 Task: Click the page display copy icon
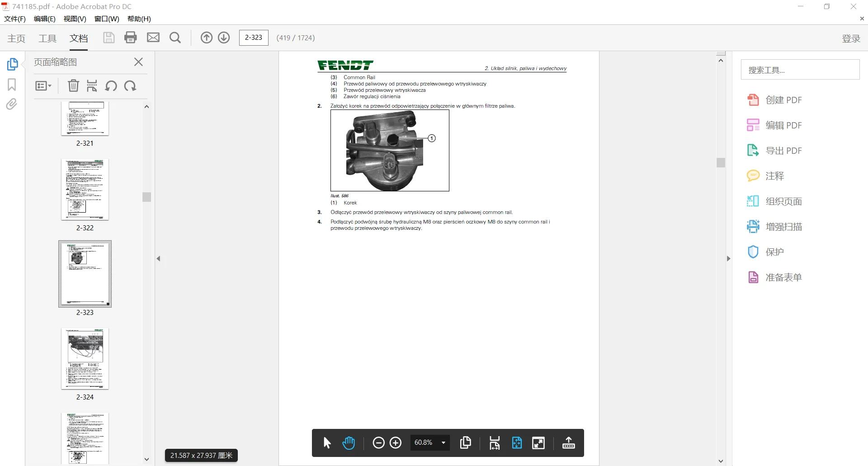pos(465,442)
